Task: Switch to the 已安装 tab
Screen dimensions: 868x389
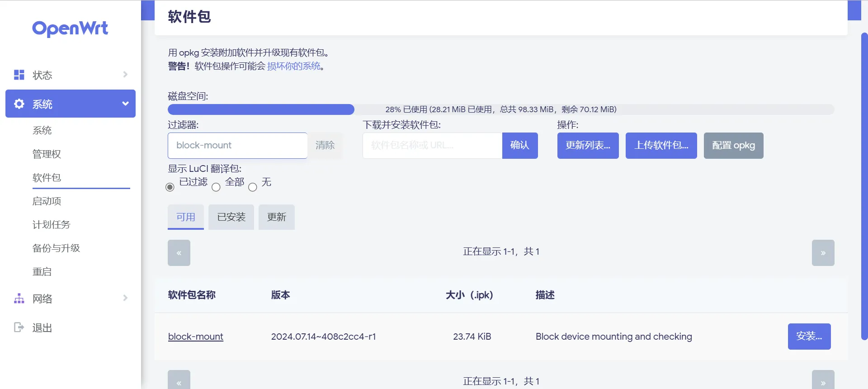Action: pos(231,217)
